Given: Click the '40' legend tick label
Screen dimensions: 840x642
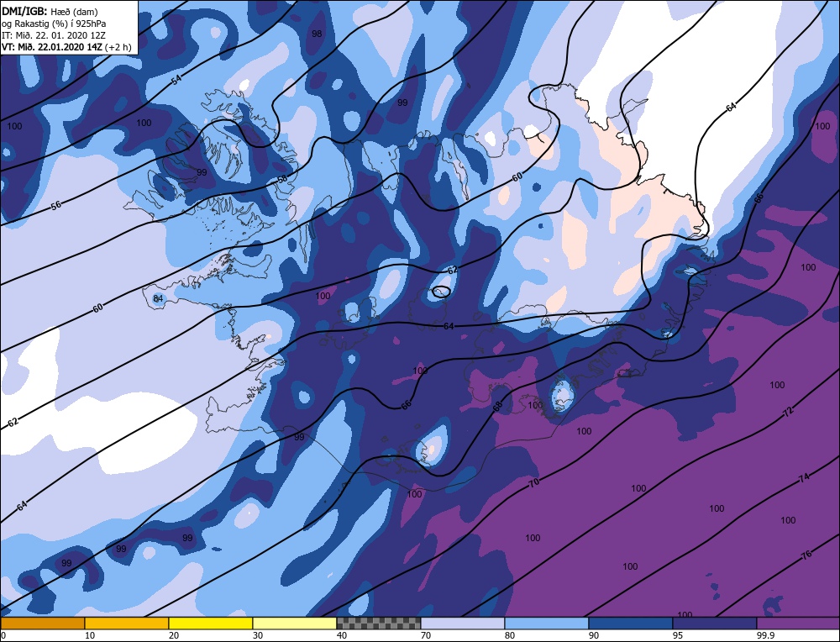Looking at the screenshot, I should point(342,635).
